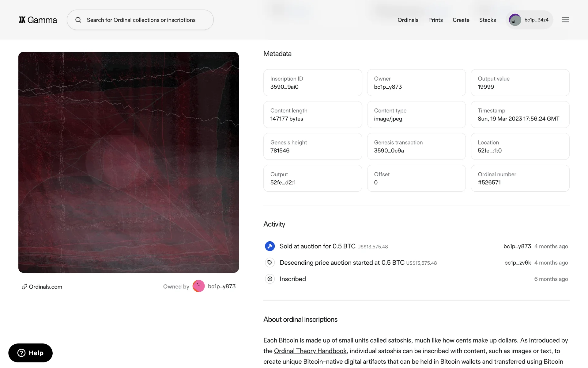Click buyer address in sold auction row
The width and height of the screenshot is (588, 368).
[517, 246]
